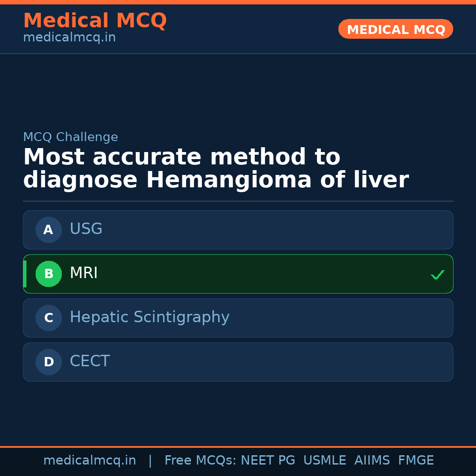Select the green letter B circle badge
This screenshot has width=476, height=476.
[x=48, y=274]
